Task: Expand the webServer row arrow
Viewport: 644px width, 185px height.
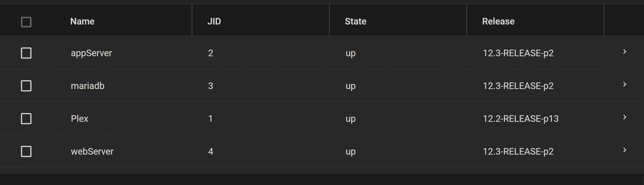Action: pyautogui.click(x=625, y=150)
